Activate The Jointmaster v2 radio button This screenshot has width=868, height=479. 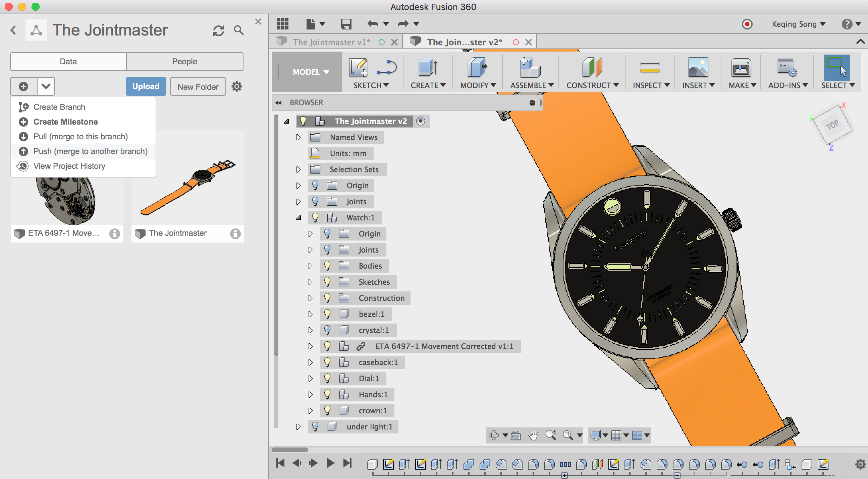[x=420, y=121]
